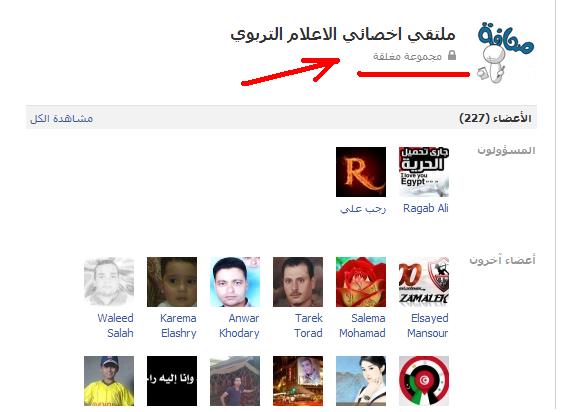578x412 pixels.
Task: Click the مشاهدة الكل see all link
Action: click(62, 118)
